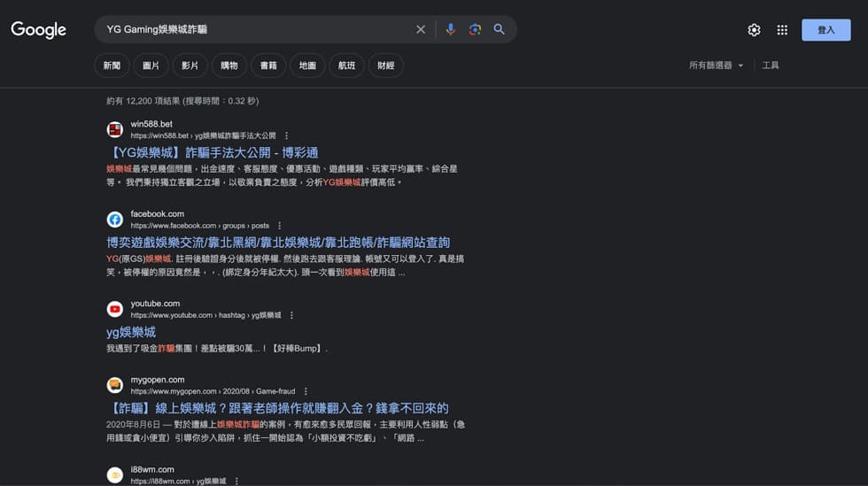868x486 pixels.
Task: Click the facebook.com result favicon
Action: pos(114,220)
